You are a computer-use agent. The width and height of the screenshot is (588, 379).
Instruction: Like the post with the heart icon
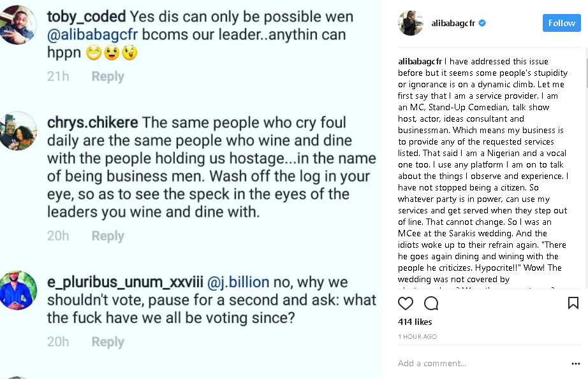pos(406,303)
